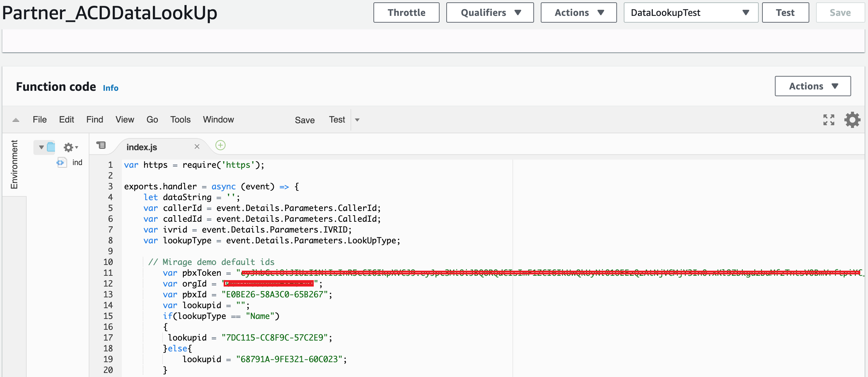Click Save in the editor toolbar
Image resolution: width=868 pixels, height=377 pixels.
(305, 120)
